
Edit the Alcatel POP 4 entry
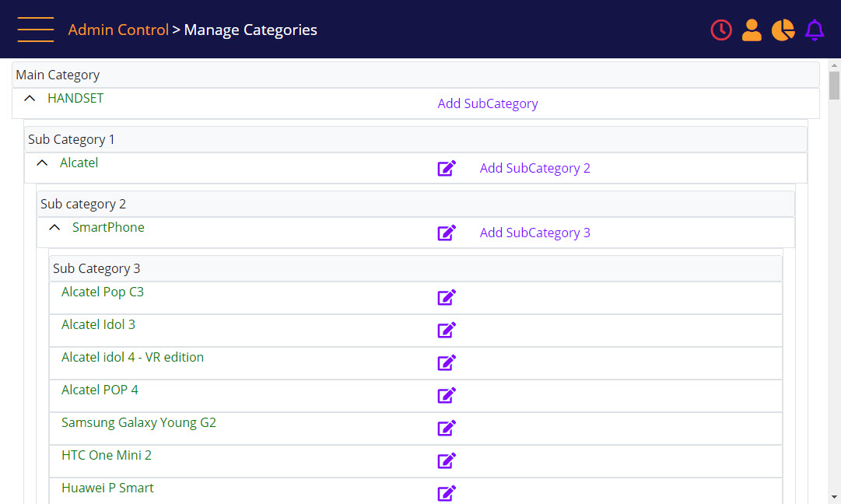tap(447, 396)
